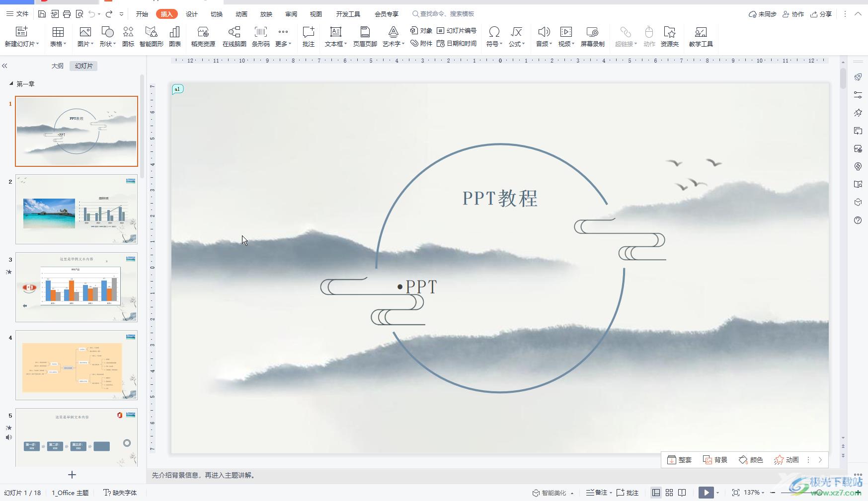
Task: Click the Background (背景) button
Action: (x=715, y=460)
